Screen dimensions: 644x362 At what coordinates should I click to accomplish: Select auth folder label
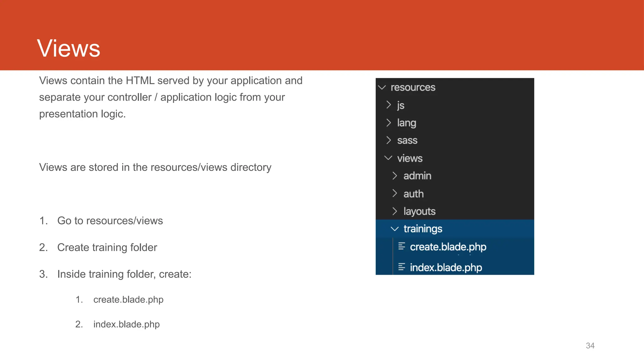414,194
